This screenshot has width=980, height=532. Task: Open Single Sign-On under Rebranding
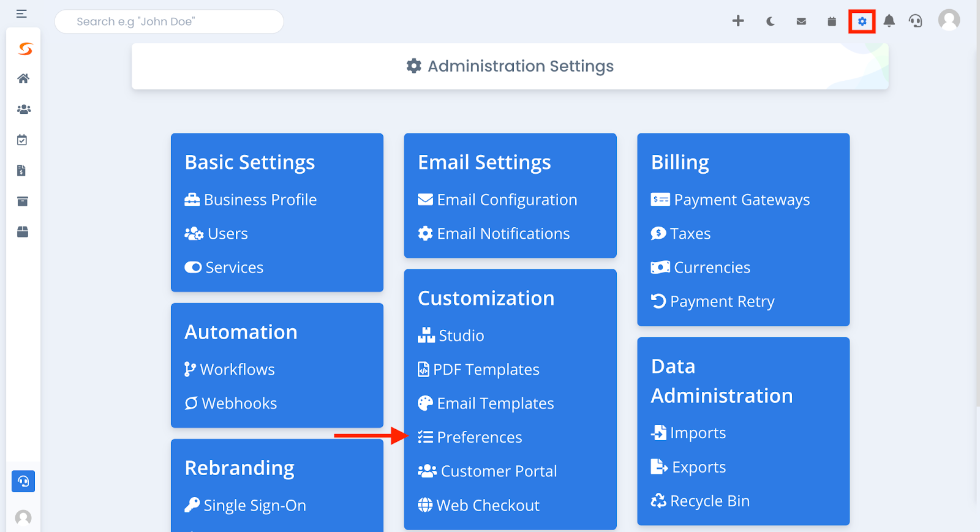point(246,505)
